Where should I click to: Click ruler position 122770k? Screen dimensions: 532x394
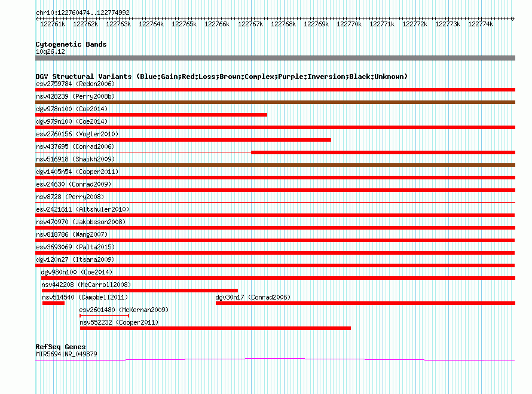[349, 24]
